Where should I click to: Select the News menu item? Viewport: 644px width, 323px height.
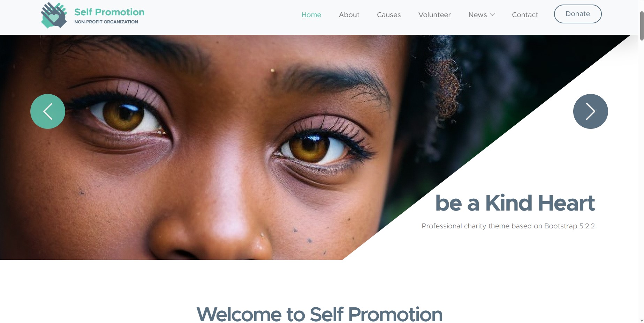(478, 15)
